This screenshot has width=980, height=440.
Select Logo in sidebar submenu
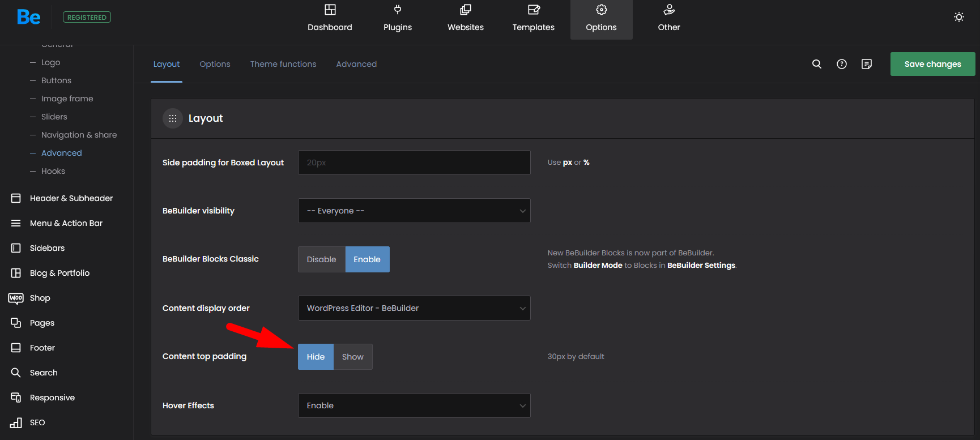point(50,62)
